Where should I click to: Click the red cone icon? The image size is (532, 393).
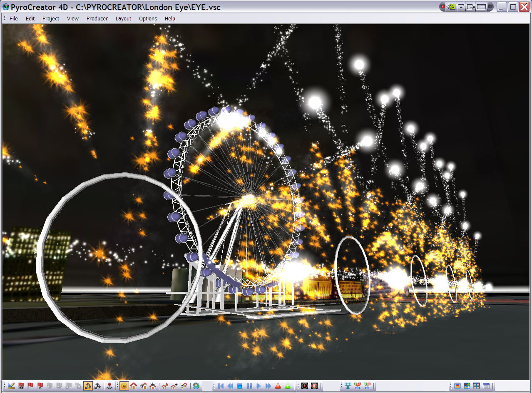278,386
